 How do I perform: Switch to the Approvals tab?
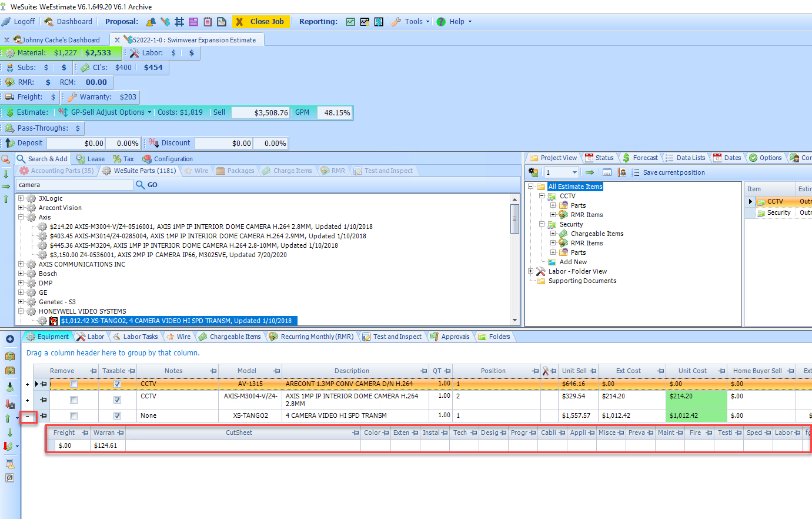(x=450, y=337)
